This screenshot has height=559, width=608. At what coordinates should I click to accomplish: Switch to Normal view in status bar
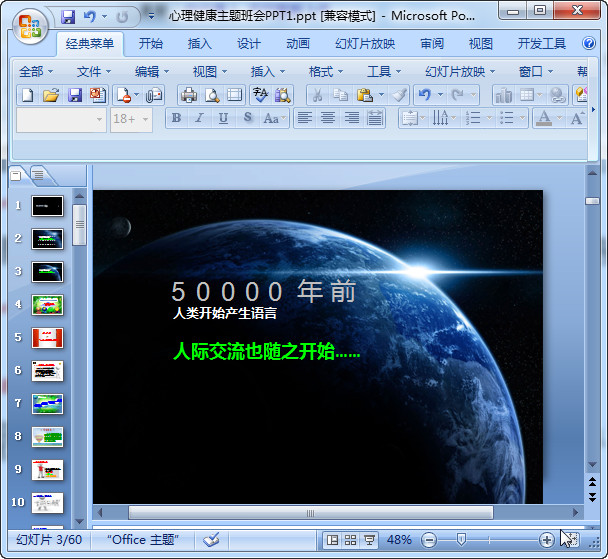(x=332, y=540)
